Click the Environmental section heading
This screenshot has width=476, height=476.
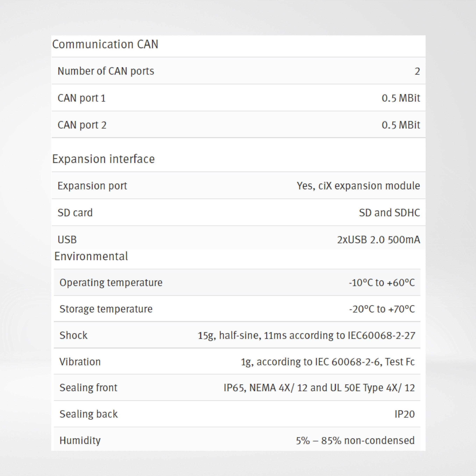pos(91,256)
